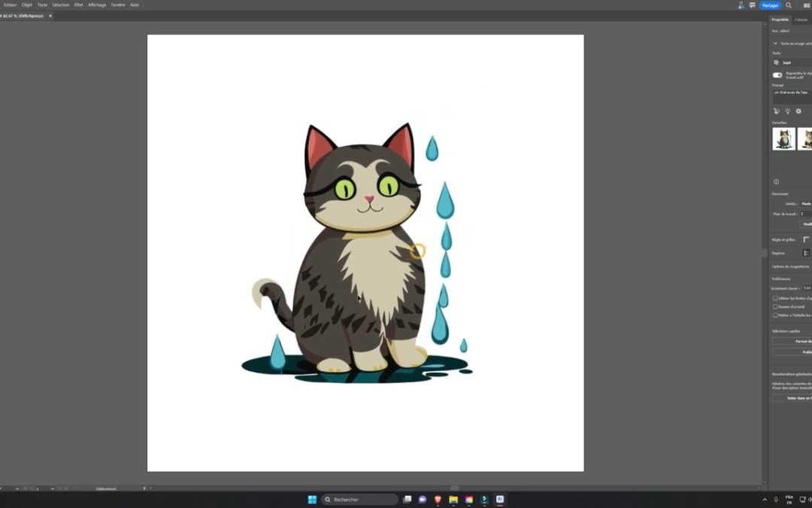Viewport: 812px width, 508px height.
Task: Open the Effet menu
Action: (78, 5)
